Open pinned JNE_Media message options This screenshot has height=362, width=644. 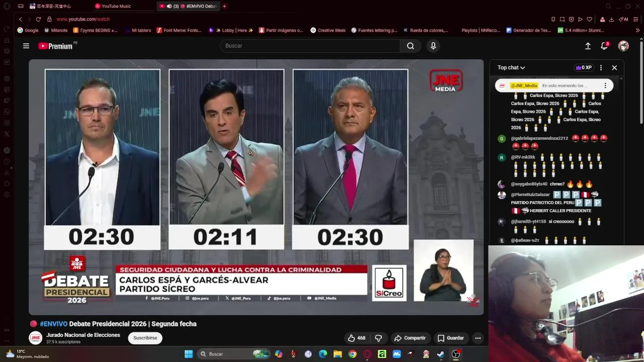tap(605, 85)
